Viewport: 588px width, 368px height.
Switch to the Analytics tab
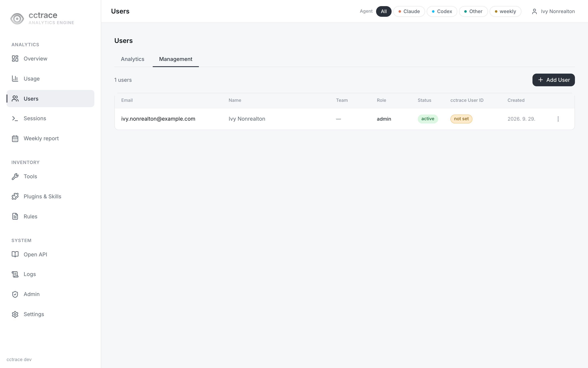point(133,59)
